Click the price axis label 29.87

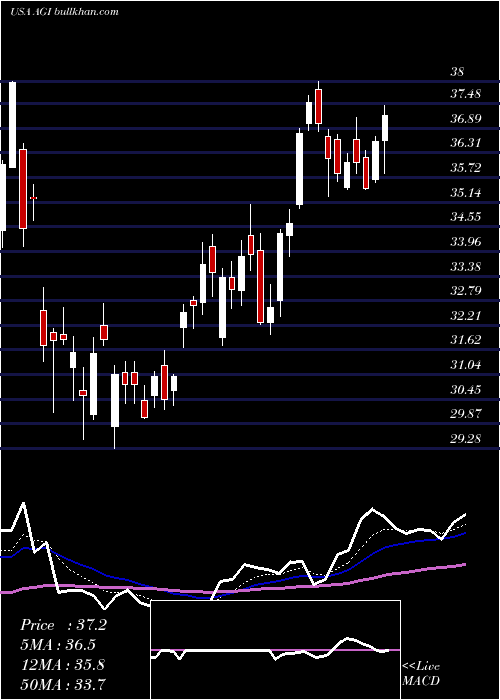coord(466,414)
